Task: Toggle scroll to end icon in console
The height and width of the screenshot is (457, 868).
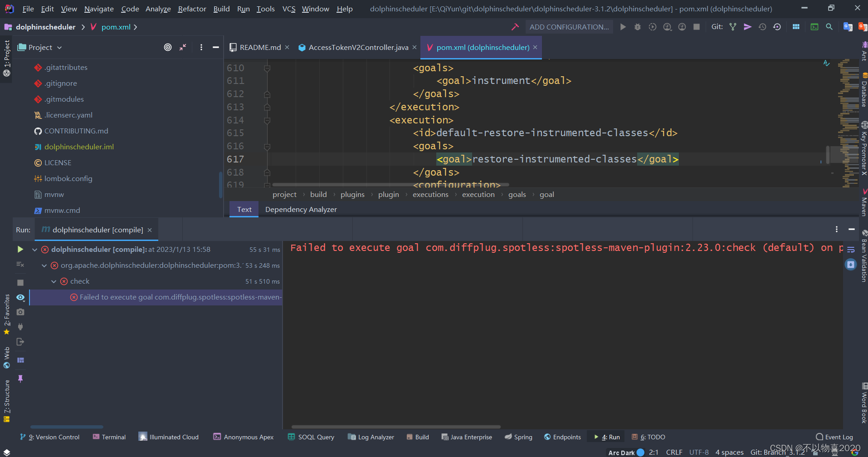Action: [851, 265]
